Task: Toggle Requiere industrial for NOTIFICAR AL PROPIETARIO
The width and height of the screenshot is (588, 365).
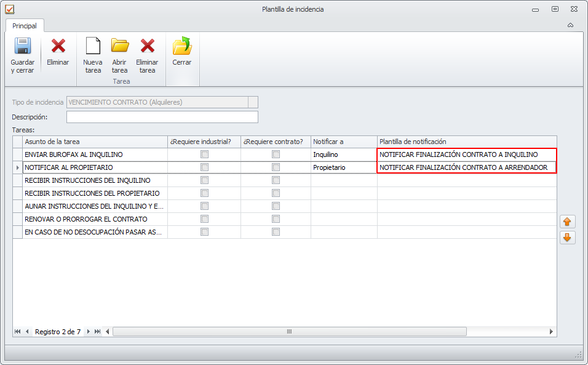Action: [204, 167]
